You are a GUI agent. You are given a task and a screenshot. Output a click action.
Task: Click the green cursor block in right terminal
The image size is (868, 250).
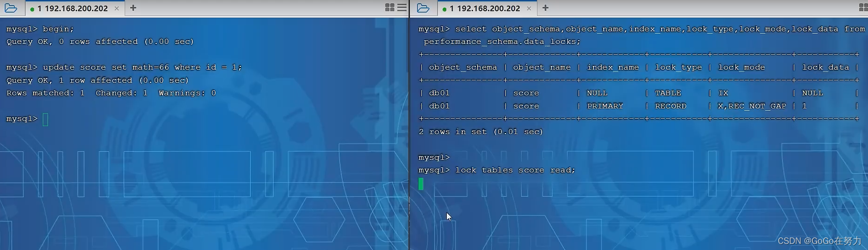pos(421,184)
